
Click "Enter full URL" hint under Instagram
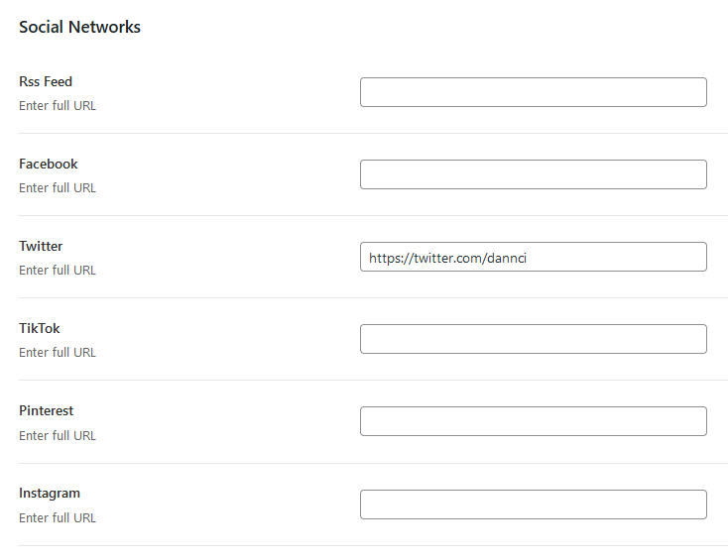coord(58,517)
